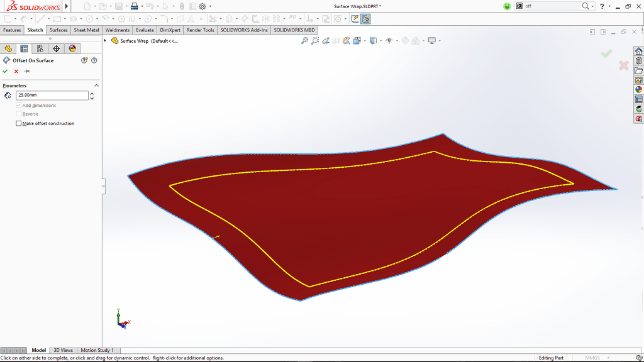Switch to the Surfaces tab
Viewport: 644px width, 362px height.
pos(58,30)
